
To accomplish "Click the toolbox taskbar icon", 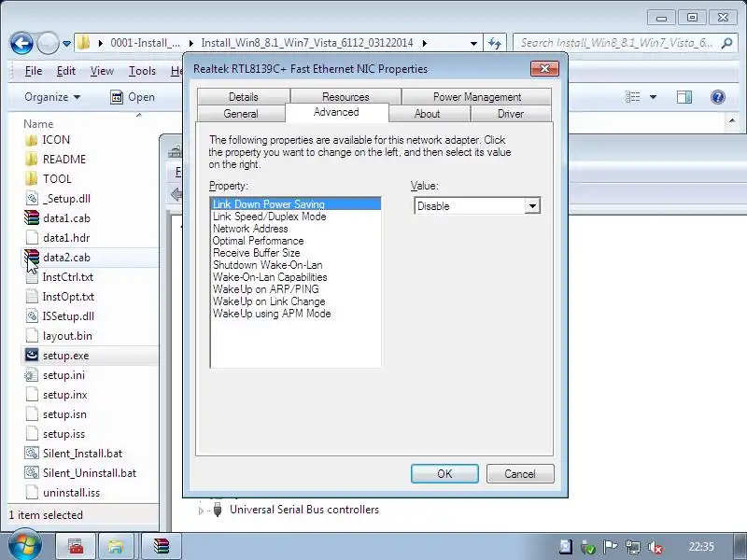I will click(77, 546).
